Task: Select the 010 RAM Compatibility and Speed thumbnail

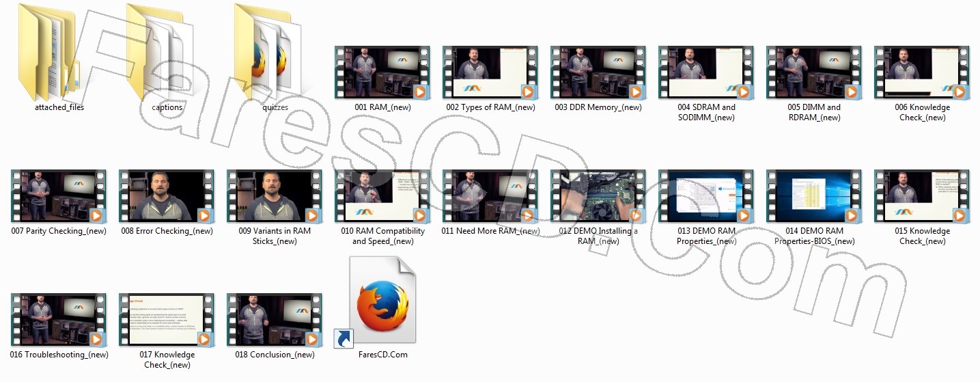Action: point(382,196)
